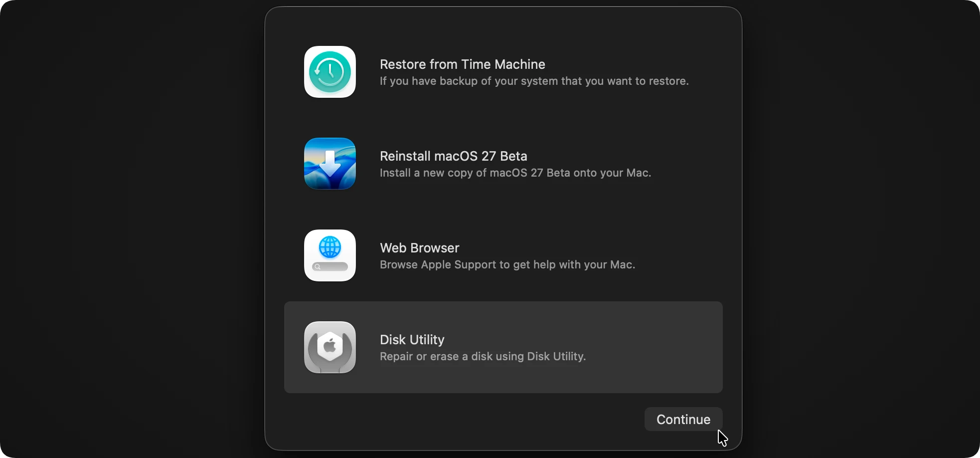
Task: Click 'Repair or erase a disk' description
Action: [483, 356]
